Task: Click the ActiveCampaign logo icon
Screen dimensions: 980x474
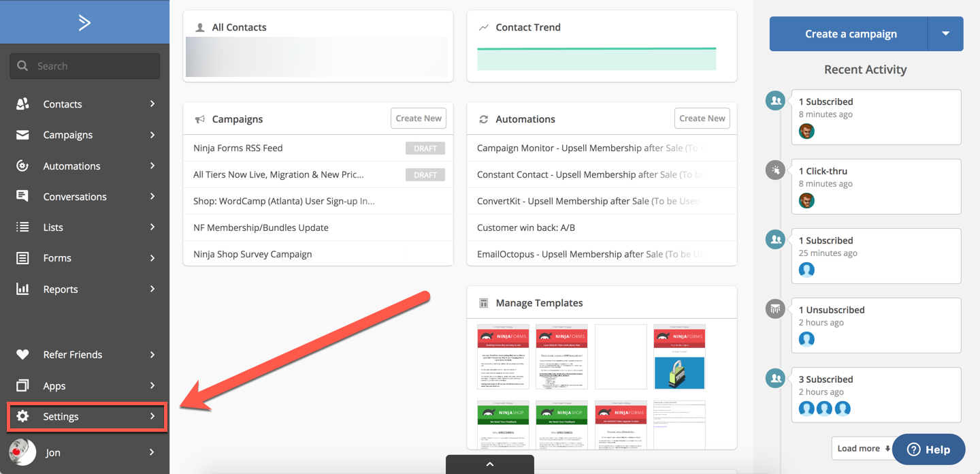Action: coord(84,22)
